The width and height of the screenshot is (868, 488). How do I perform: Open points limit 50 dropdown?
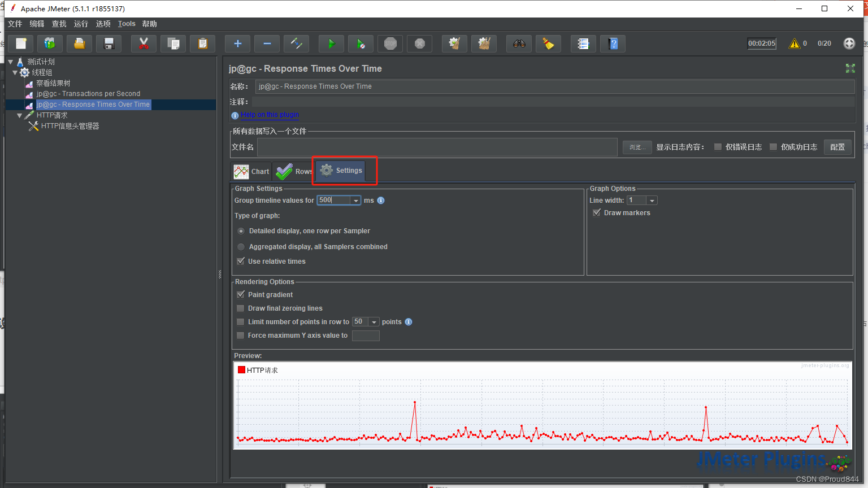(374, 322)
